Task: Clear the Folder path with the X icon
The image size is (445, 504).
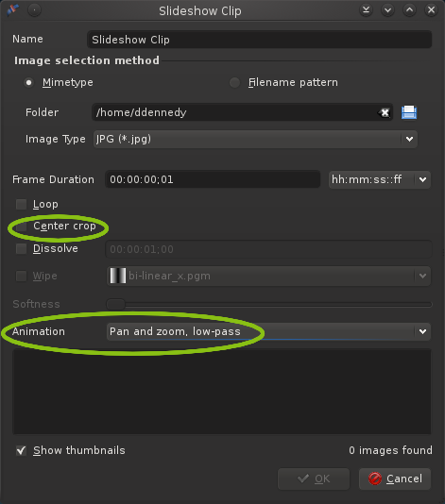Action: coord(384,112)
